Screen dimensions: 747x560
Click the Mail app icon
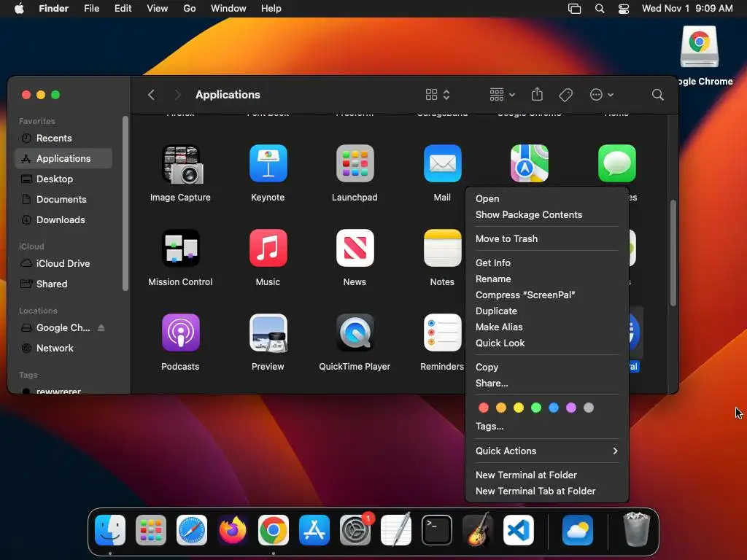(443, 163)
